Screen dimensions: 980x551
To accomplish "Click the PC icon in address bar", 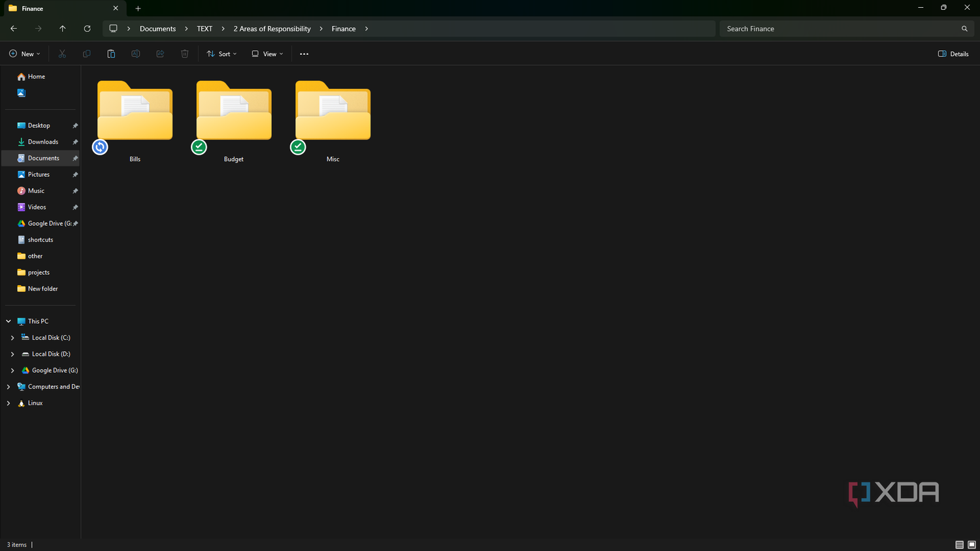I will (113, 29).
